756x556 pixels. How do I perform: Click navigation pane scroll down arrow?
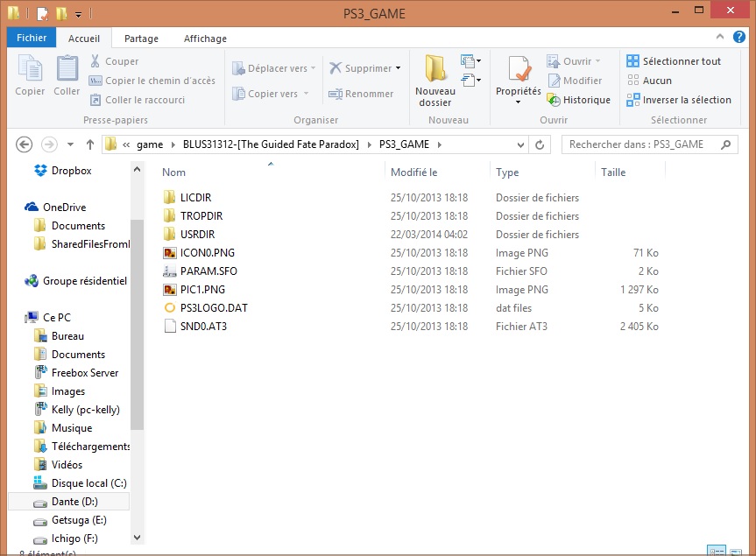(137, 538)
